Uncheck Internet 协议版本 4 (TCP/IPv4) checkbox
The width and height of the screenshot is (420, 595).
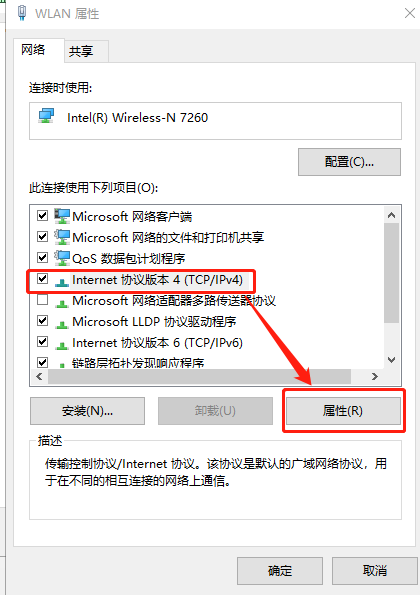pos(42,279)
